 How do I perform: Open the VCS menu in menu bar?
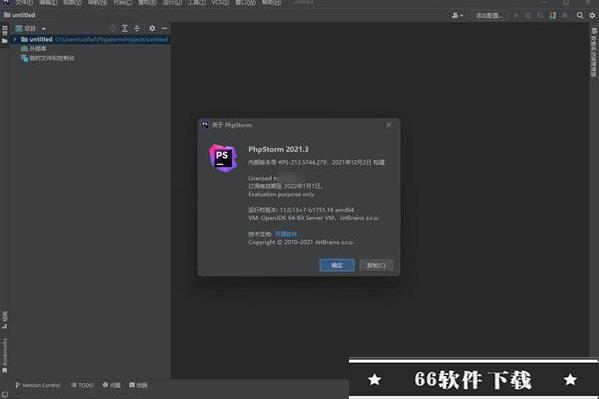point(220,2)
